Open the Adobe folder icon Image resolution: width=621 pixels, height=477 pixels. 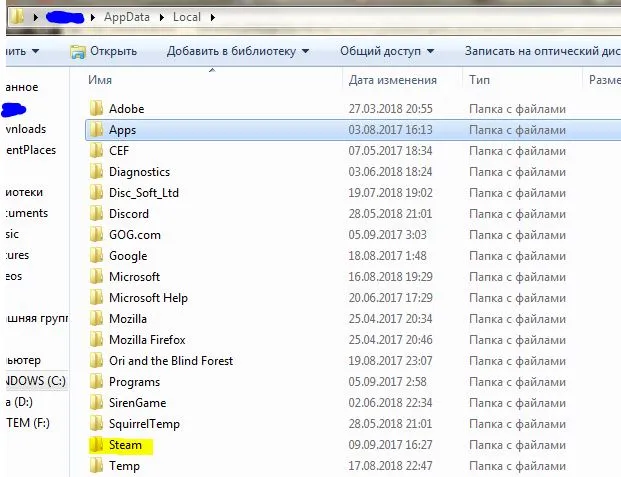pos(96,109)
